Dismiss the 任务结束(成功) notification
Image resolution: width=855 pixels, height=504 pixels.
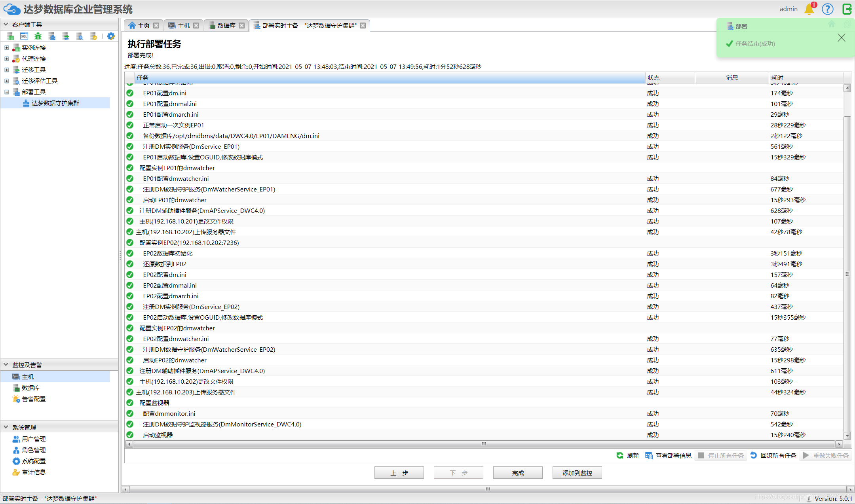click(841, 38)
